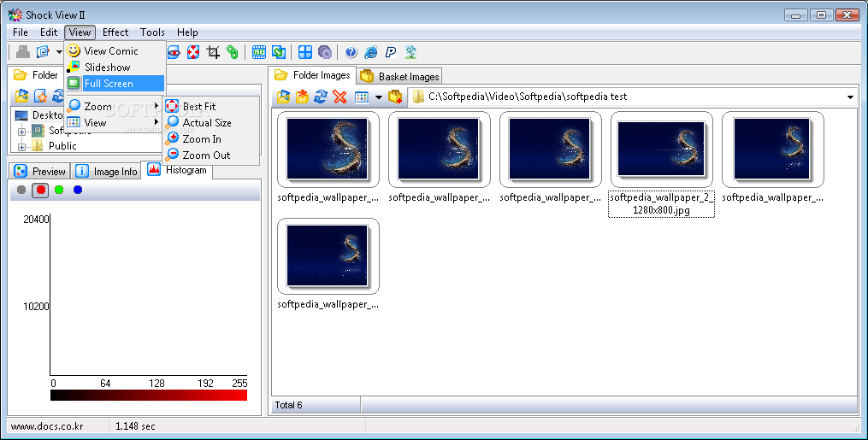Viewport: 868px width, 440px height.
Task: Click the thumbnail view mode icon
Action: 362,97
